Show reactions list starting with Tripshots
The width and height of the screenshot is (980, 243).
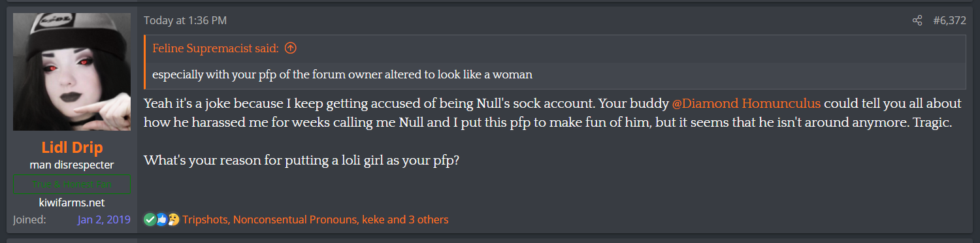(316, 219)
